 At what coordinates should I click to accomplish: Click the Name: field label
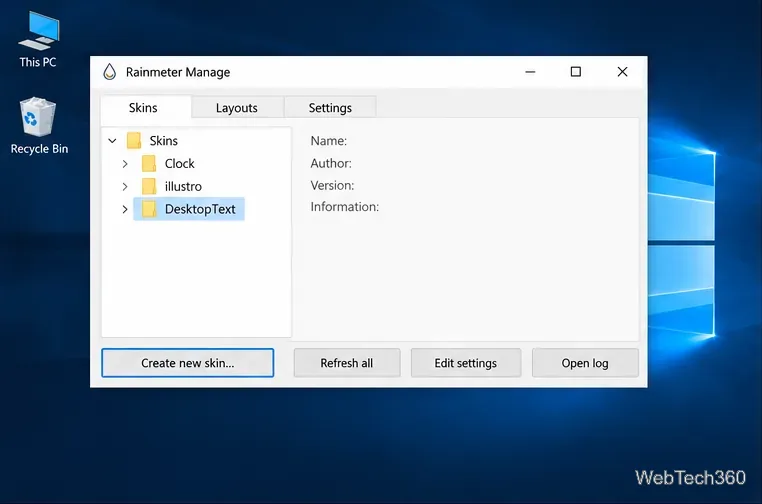point(329,141)
